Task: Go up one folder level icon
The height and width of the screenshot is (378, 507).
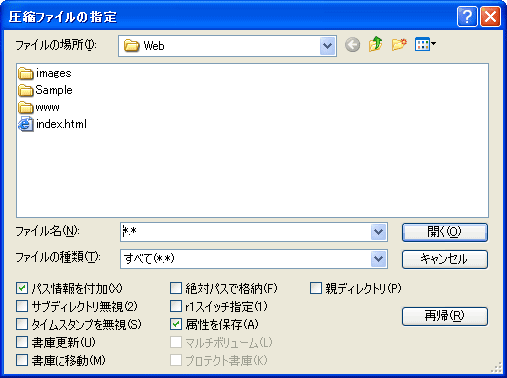Action: (376, 44)
